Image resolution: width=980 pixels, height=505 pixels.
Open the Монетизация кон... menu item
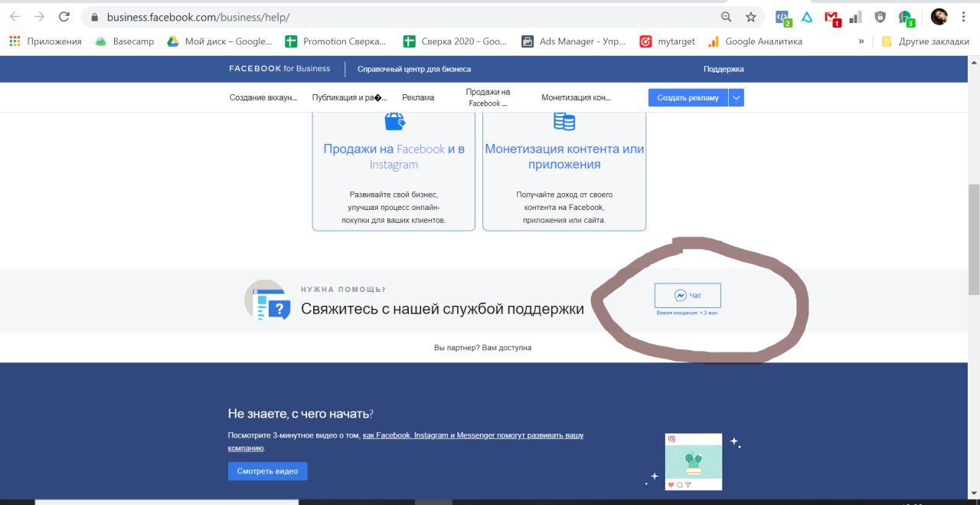tap(576, 97)
